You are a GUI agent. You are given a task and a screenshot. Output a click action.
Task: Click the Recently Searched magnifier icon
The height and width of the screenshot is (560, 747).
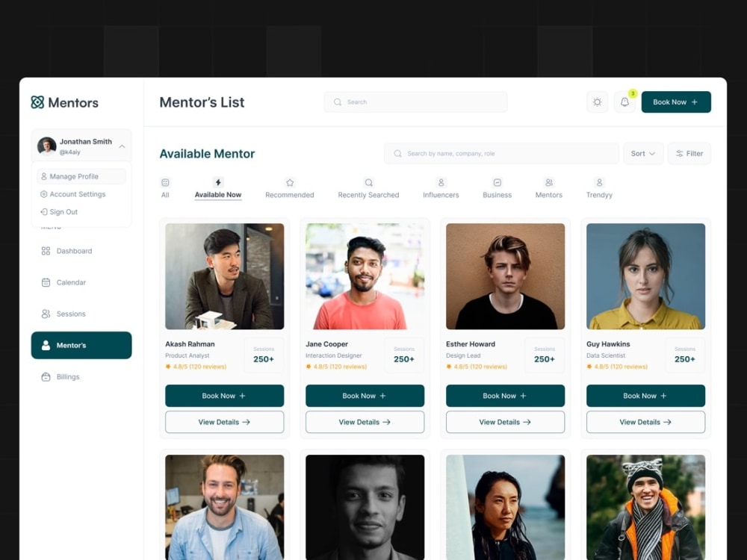(x=369, y=182)
